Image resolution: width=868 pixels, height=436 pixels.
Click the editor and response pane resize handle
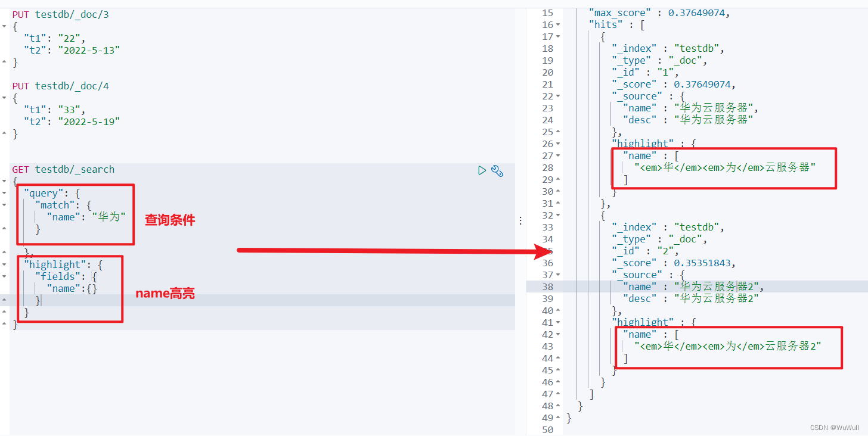[520, 220]
